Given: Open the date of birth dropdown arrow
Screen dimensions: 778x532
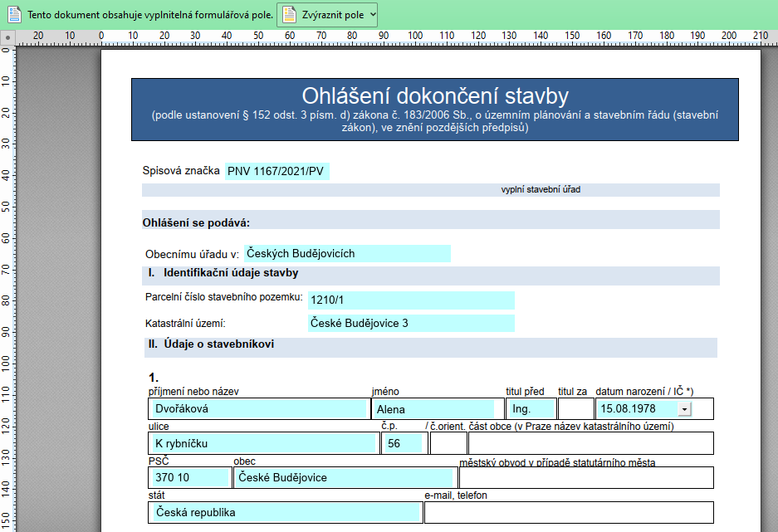Looking at the screenshot, I should coord(685,409).
